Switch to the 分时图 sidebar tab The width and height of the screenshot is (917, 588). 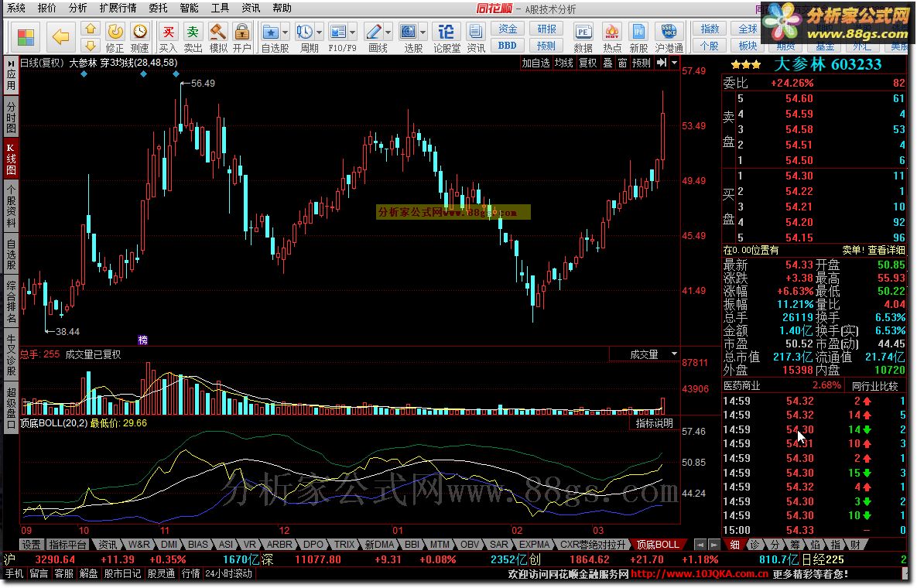(x=11, y=118)
